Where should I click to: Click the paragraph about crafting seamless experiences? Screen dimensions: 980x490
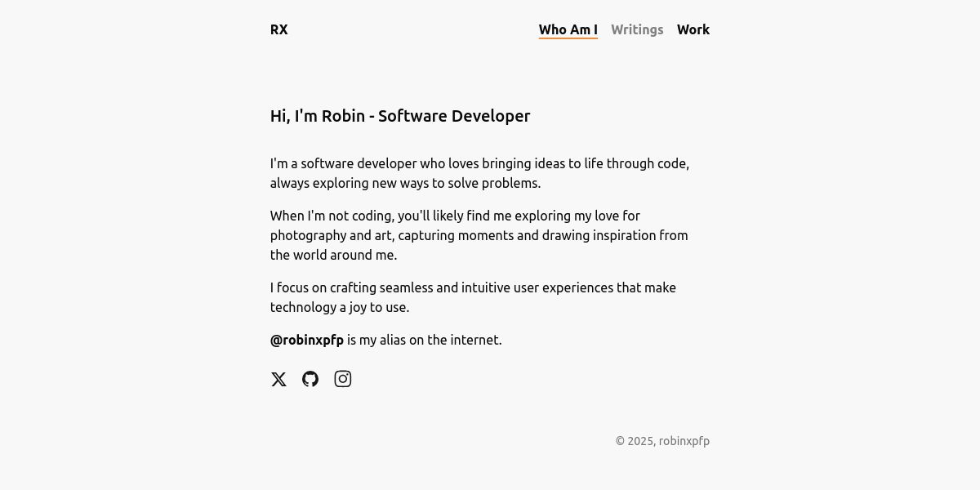click(474, 297)
